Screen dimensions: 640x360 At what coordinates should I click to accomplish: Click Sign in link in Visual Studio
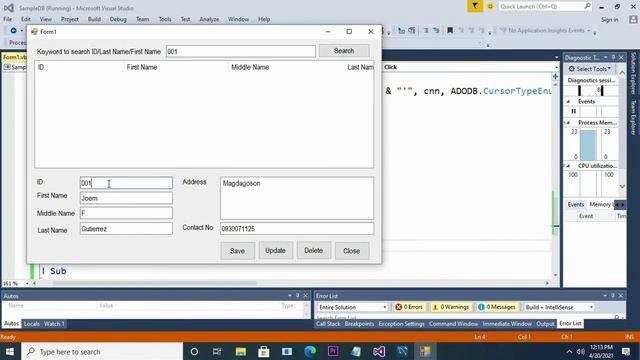tap(609, 20)
